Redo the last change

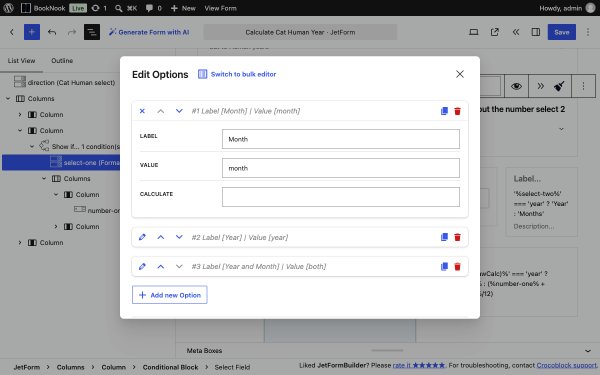tap(72, 32)
